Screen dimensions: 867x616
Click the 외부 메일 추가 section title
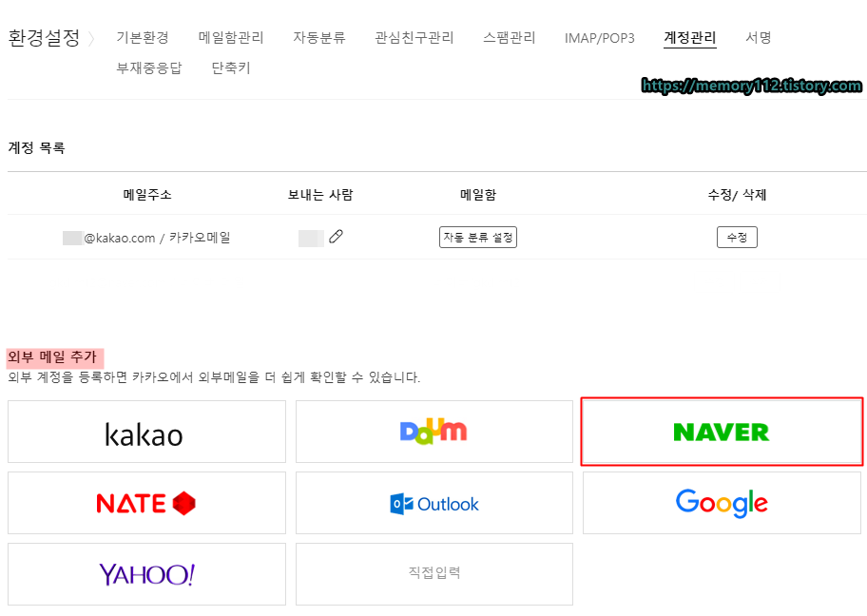tap(52, 357)
